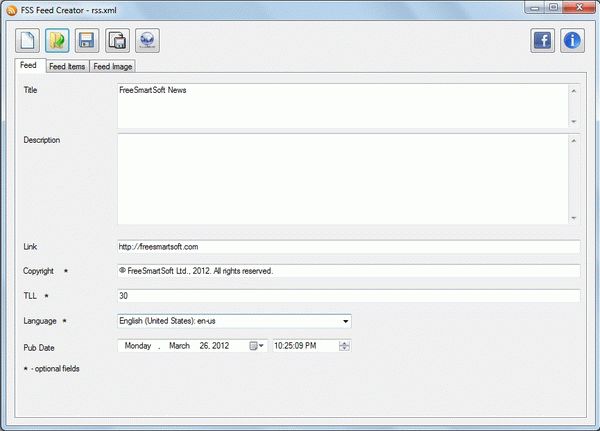The width and height of the screenshot is (600, 431).
Task: Click inside the Description text area
Action: tap(343, 179)
